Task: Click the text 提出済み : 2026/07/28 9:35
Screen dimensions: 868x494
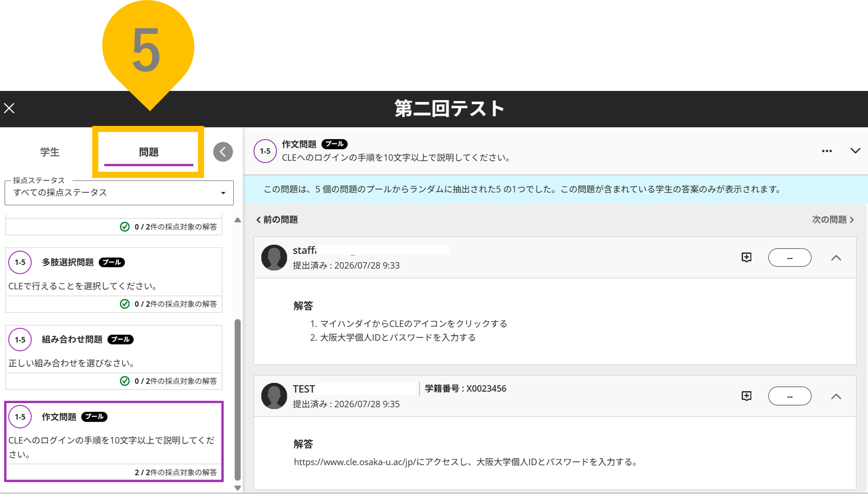Action: pyautogui.click(x=346, y=404)
